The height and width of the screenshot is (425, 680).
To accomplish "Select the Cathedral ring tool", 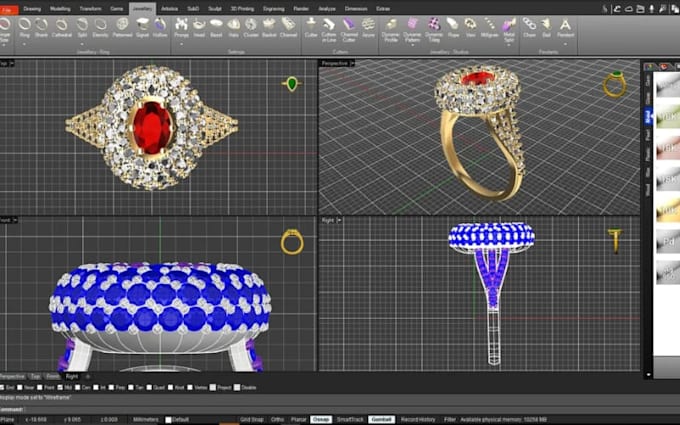I will pyautogui.click(x=61, y=26).
